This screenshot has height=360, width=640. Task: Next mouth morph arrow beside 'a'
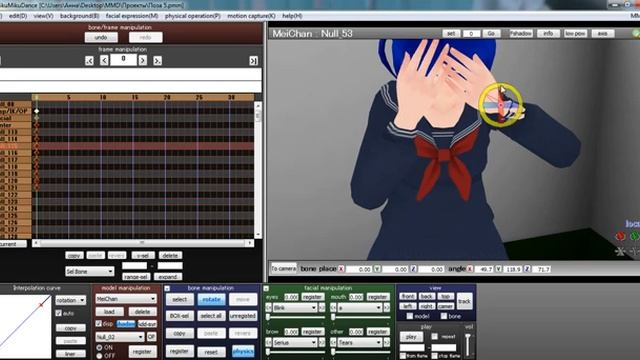[x=387, y=307]
